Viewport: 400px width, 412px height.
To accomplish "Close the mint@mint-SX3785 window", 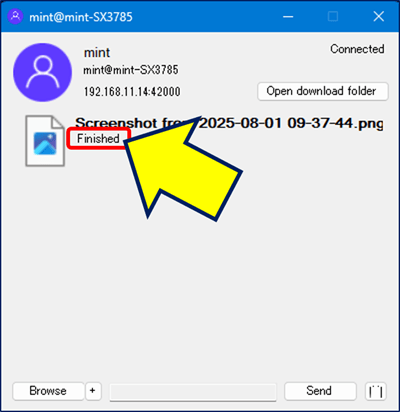I will pos(379,16).
